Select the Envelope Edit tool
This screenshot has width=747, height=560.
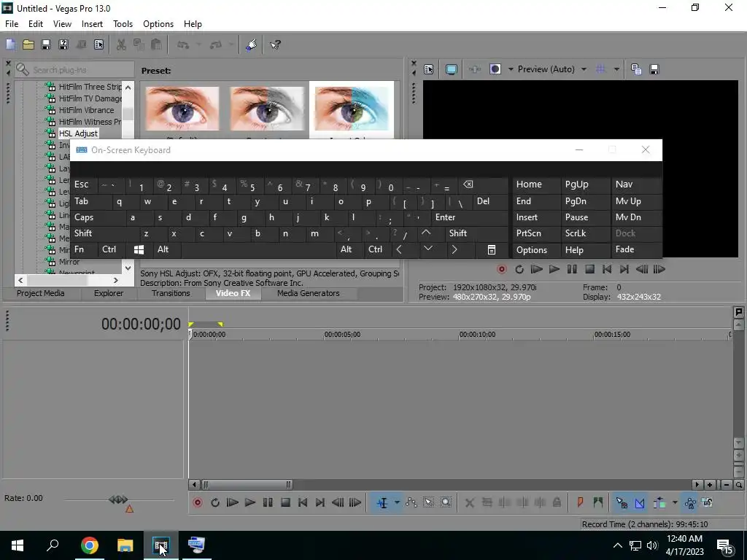(x=411, y=503)
